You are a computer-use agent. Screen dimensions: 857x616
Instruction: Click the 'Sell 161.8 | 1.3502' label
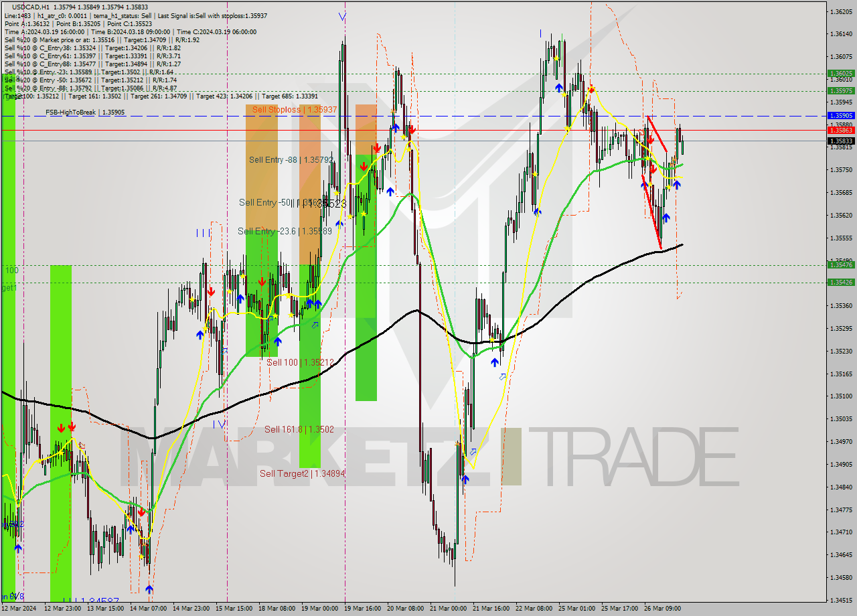point(299,429)
